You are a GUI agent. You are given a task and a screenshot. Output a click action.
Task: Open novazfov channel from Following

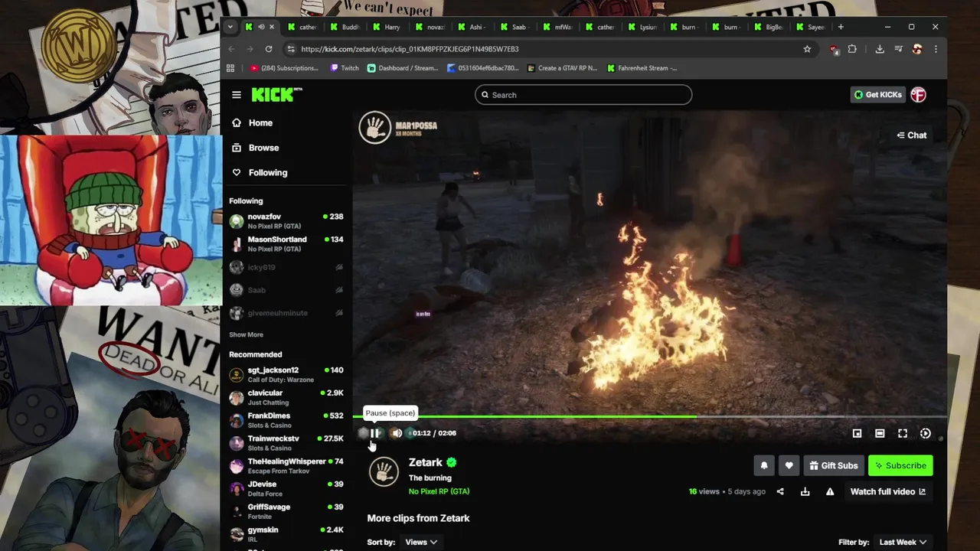tap(286, 221)
